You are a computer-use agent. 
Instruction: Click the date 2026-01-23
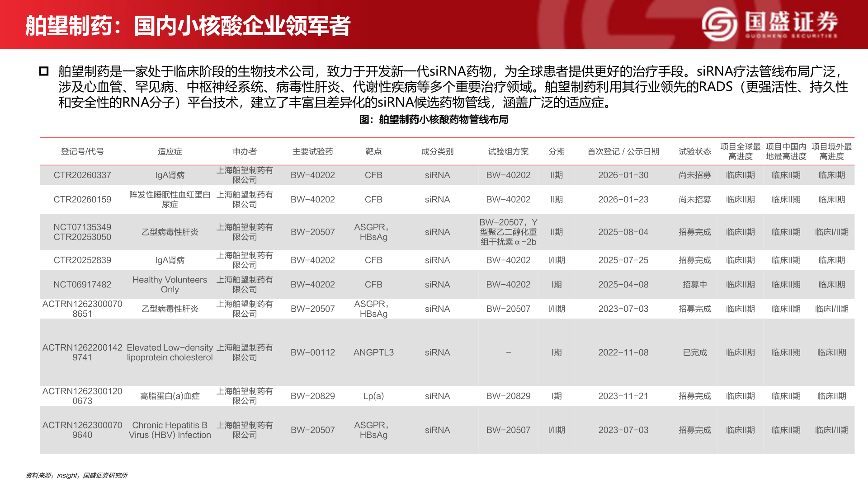pyautogui.click(x=623, y=199)
